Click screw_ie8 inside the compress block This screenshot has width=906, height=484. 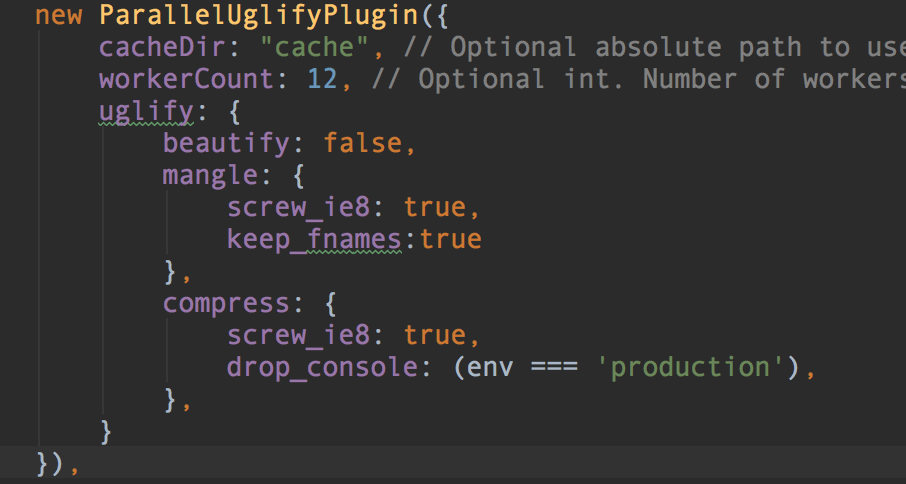pos(298,336)
